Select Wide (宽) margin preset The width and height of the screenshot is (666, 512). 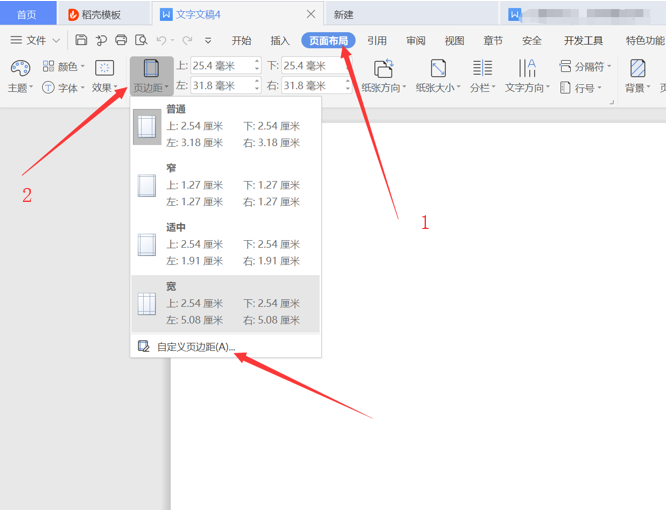tap(226, 303)
